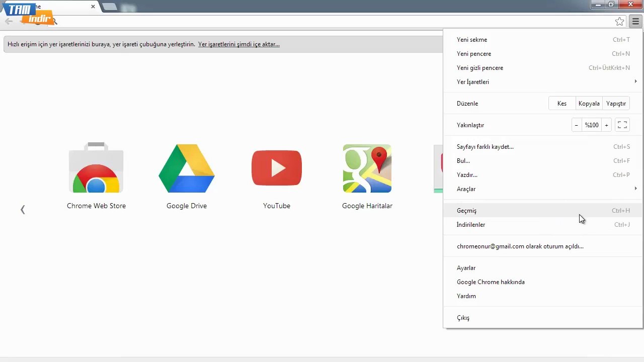Launch the Google Drive app icon

click(x=187, y=168)
